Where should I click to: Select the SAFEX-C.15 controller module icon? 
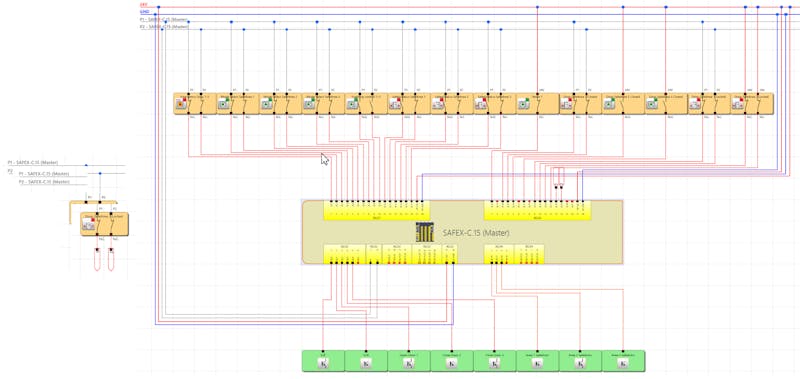tap(424, 232)
